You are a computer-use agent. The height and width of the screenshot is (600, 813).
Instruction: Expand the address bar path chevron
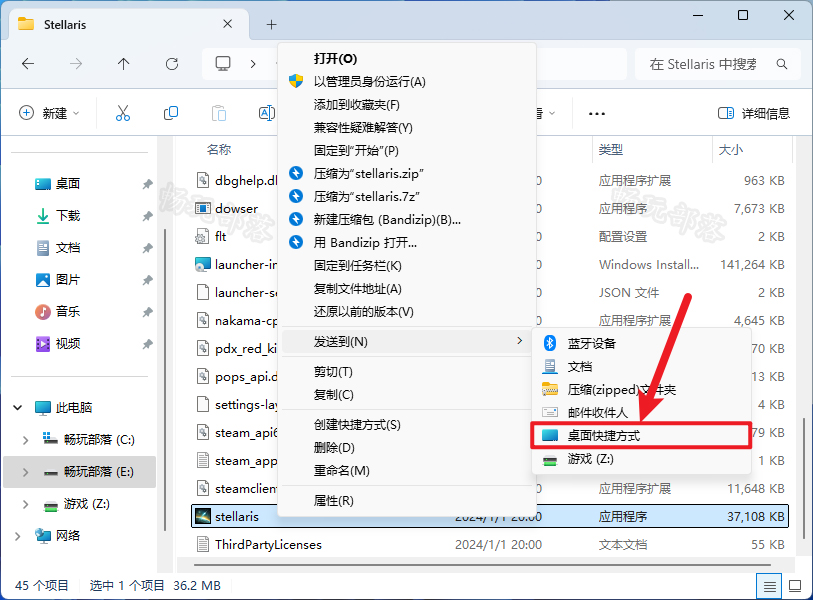pyautogui.click(x=253, y=64)
